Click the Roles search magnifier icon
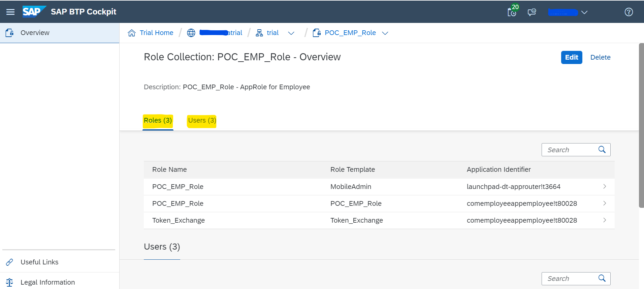Screen dimensions: 644x289 pos(602,150)
